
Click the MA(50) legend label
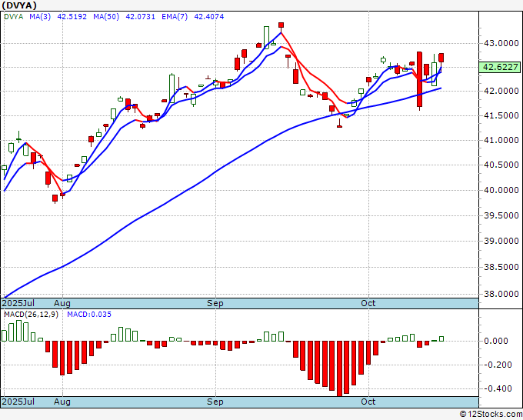point(106,17)
